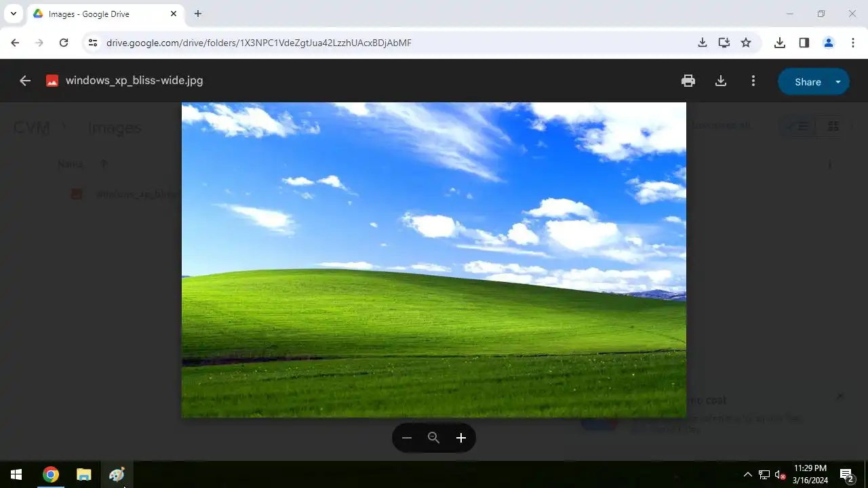
Task: Close the image preview with back arrow
Action: [x=25, y=81]
